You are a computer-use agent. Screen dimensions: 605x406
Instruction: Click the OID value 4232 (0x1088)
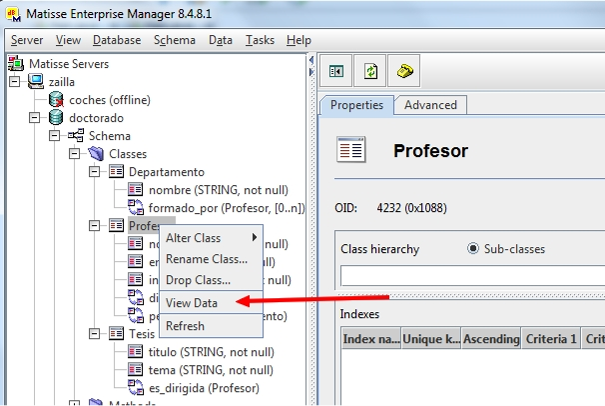coord(412,208)
